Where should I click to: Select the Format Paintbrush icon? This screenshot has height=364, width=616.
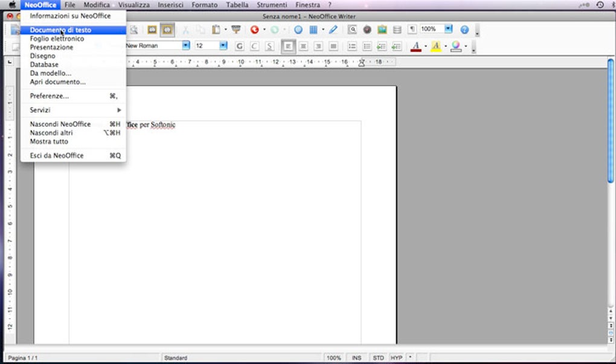(236, 30)
